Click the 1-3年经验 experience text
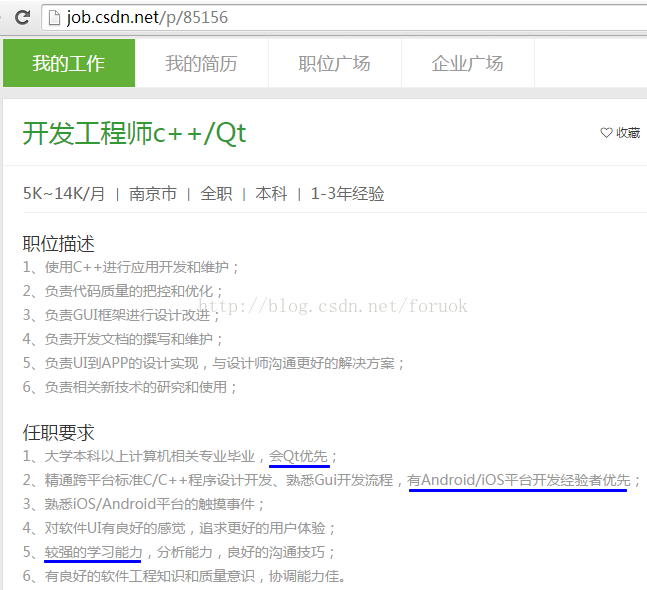 tap(347, 194)
